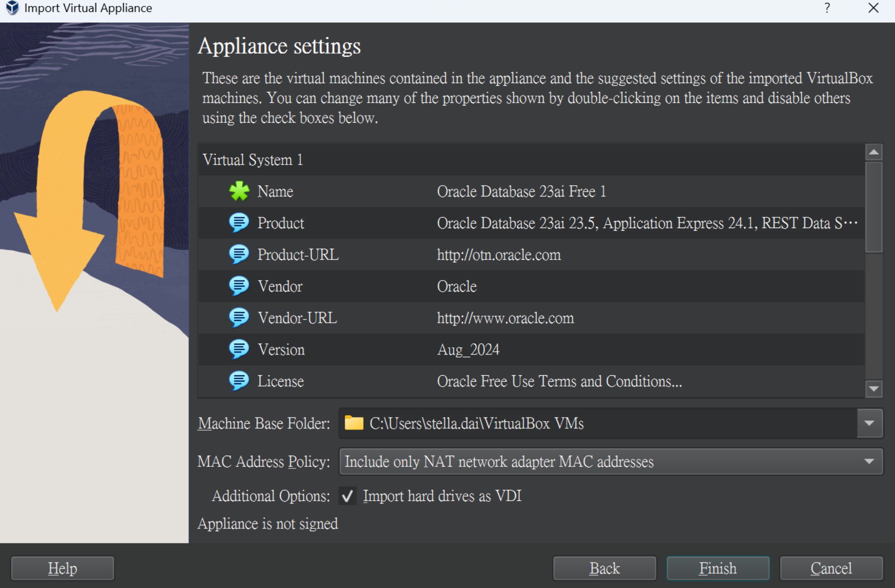Click the question mark help icon in title bar
Screen dimensions: 895x588
827,8
